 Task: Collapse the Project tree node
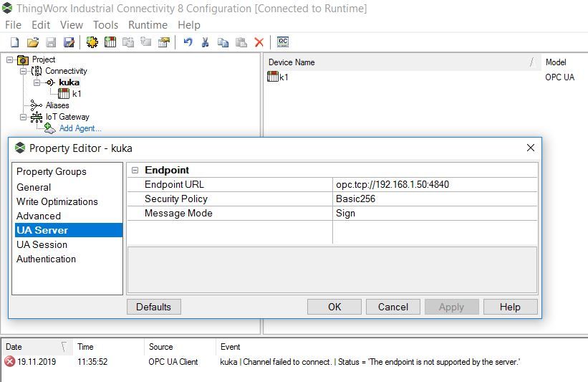(x=10, y=59)
